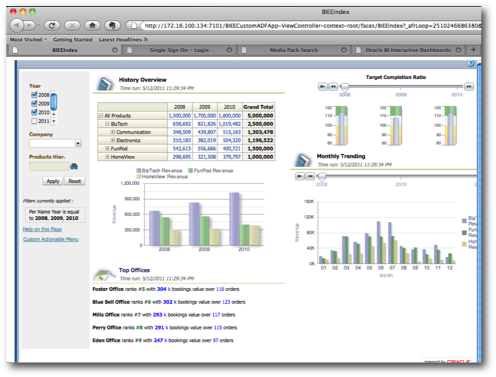
Task: Click All Products 2008 value 1,500,000
Action: [x=180, y=116]
